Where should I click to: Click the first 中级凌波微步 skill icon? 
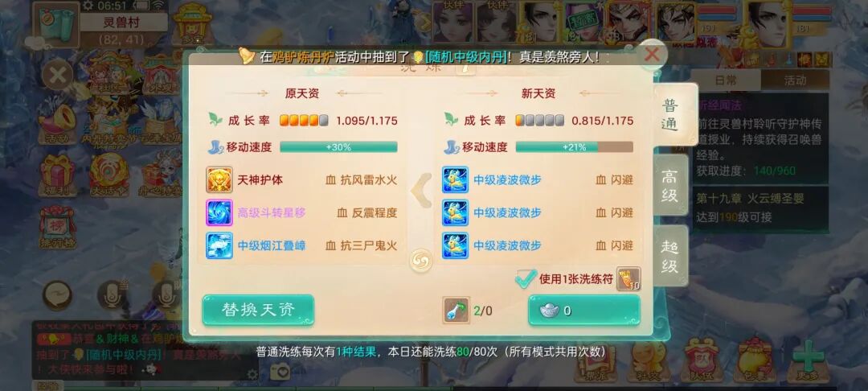pos(455,180)
